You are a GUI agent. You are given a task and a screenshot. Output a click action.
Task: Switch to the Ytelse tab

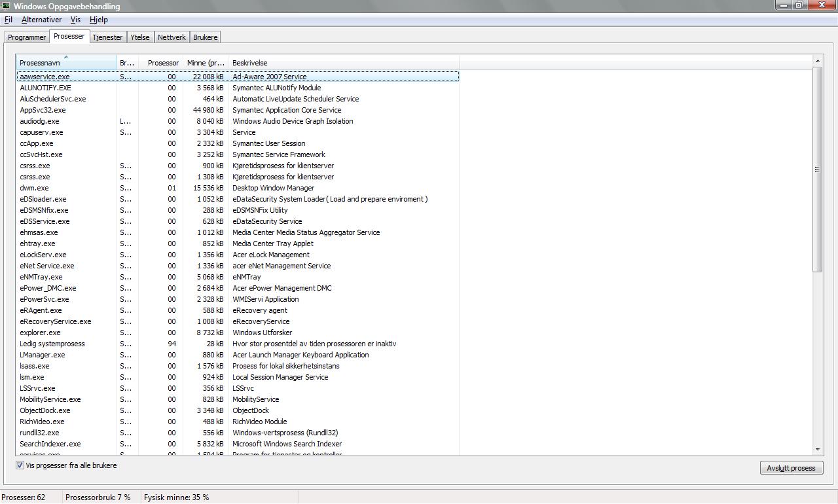(139, 37)
